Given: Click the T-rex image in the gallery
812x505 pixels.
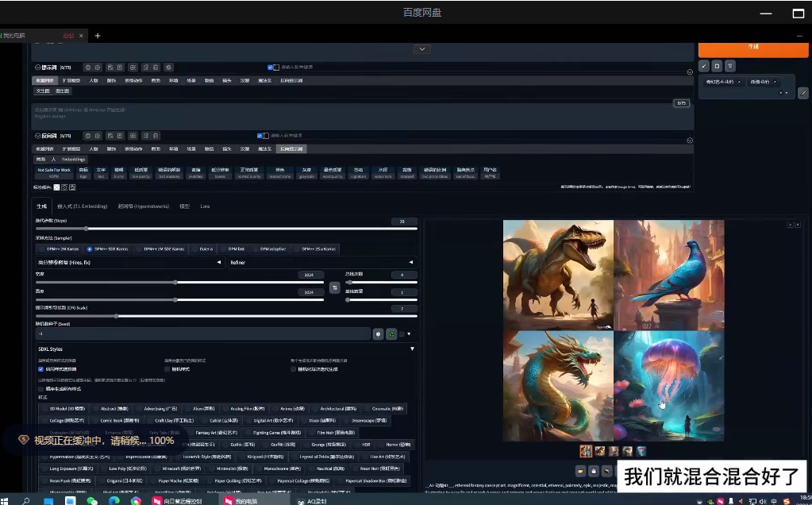Looking at the screenshot, I should tap(558, 275).
